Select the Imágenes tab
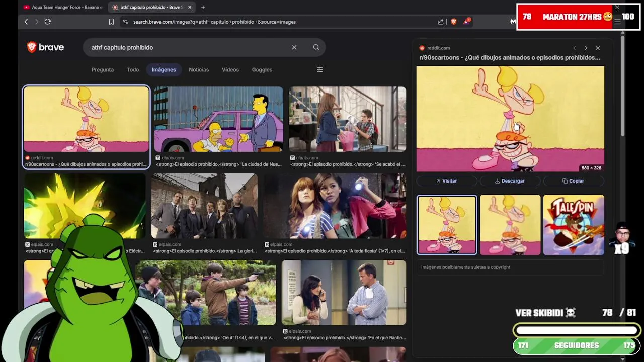Viewport: 644px width, 362px height. 164,70
